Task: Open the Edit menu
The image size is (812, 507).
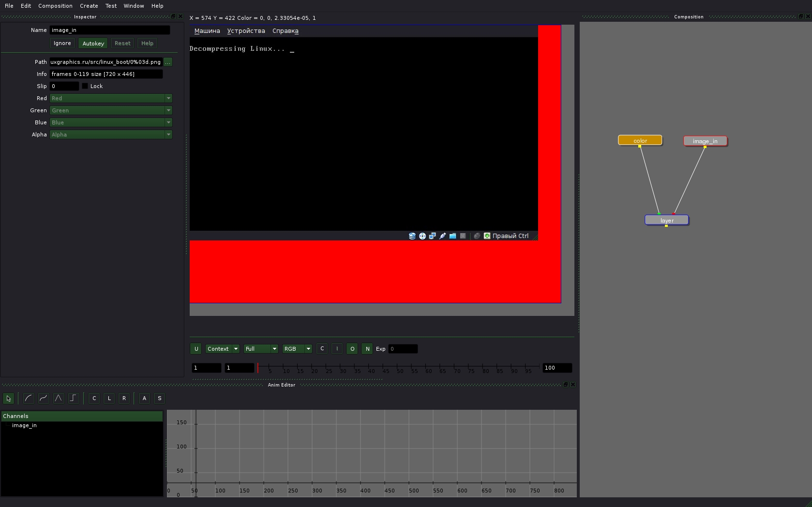Action: 26,6
